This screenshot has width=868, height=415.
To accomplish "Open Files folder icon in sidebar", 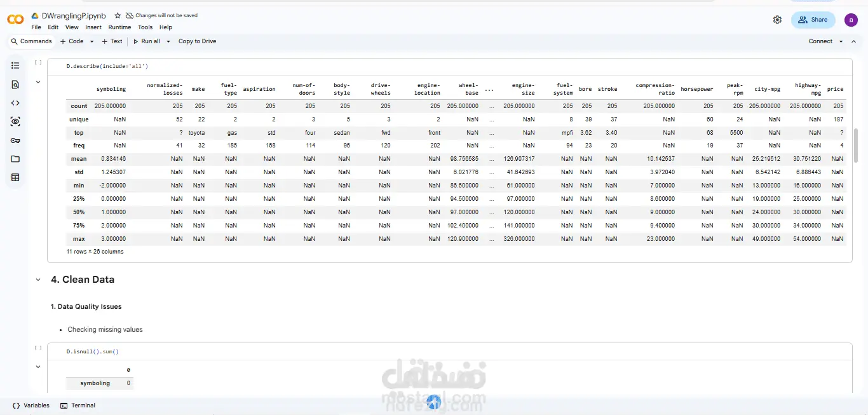I will click(15, 159).
